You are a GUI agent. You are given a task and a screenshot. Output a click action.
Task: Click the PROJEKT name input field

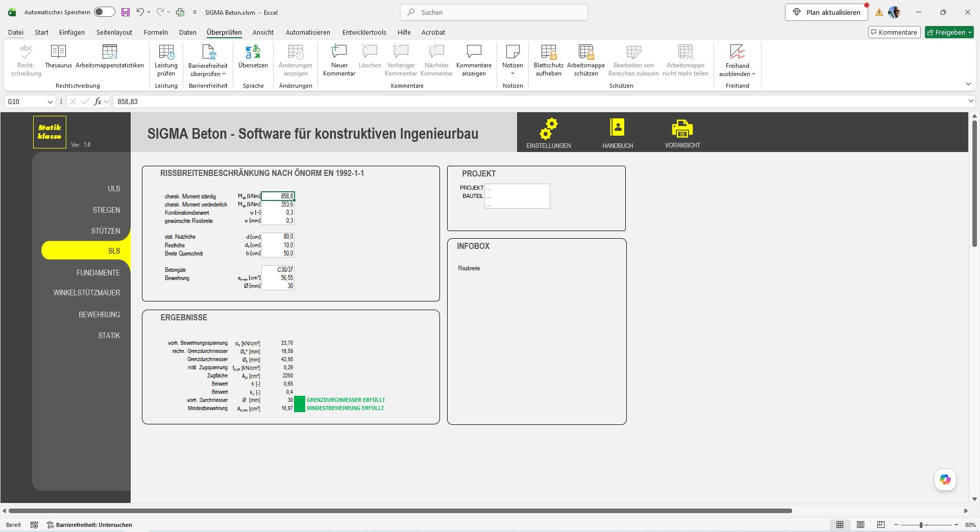(x=517, y=188)
